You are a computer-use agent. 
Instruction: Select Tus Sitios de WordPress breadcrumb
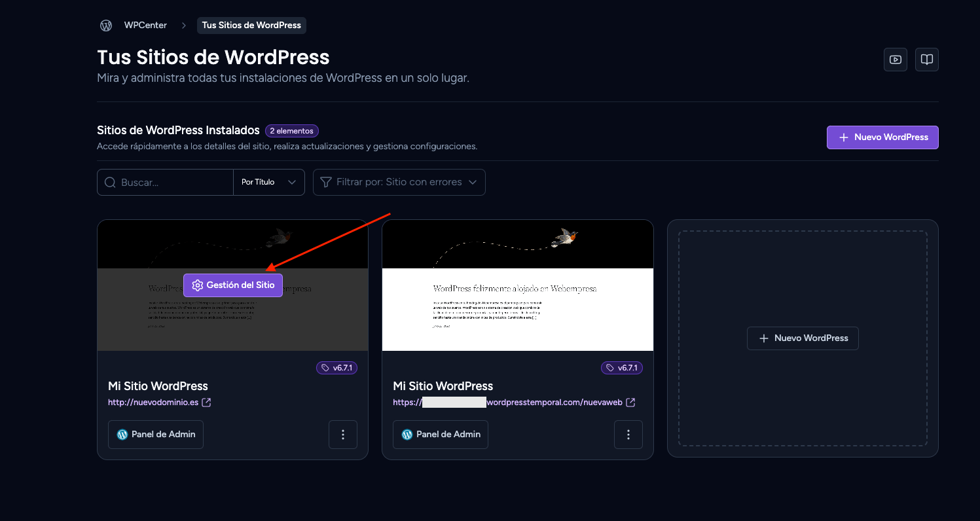point(251,26)
